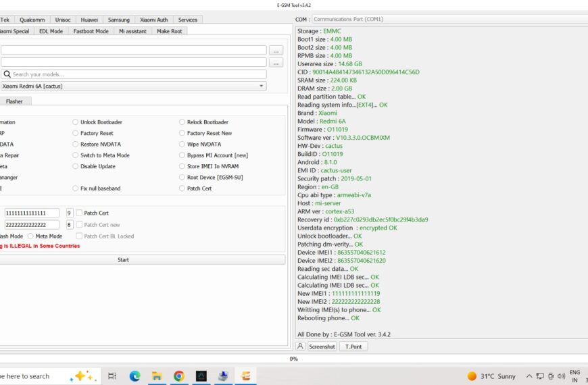Click the volume speaker tray icon

[562, 376]
